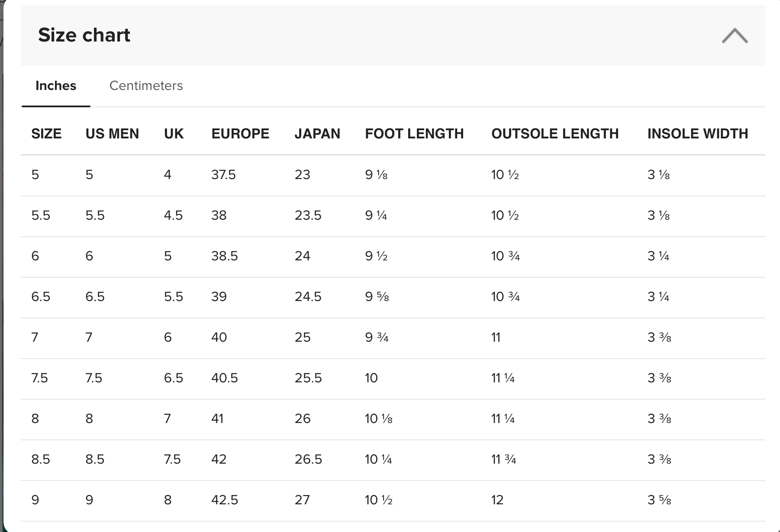The width and height of the screenshot is (780, 532).
Task: Click the US MEN column header
Action: pyautogui.click(x=112, y=134)
